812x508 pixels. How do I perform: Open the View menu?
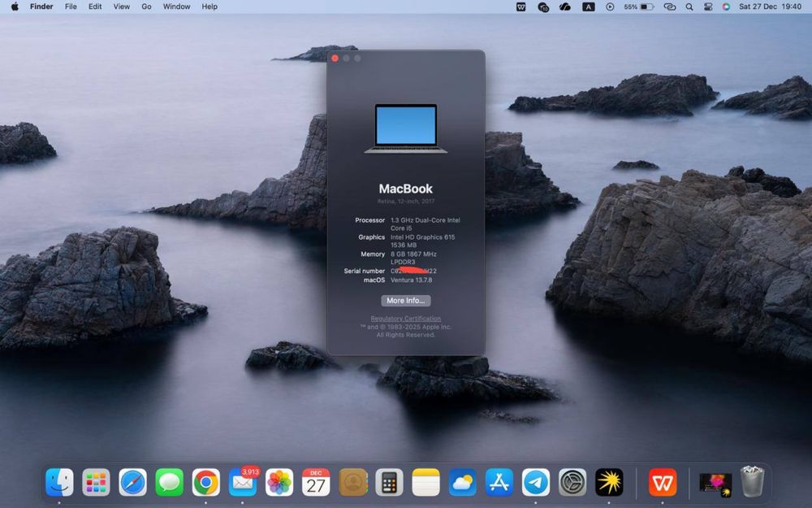122,7
